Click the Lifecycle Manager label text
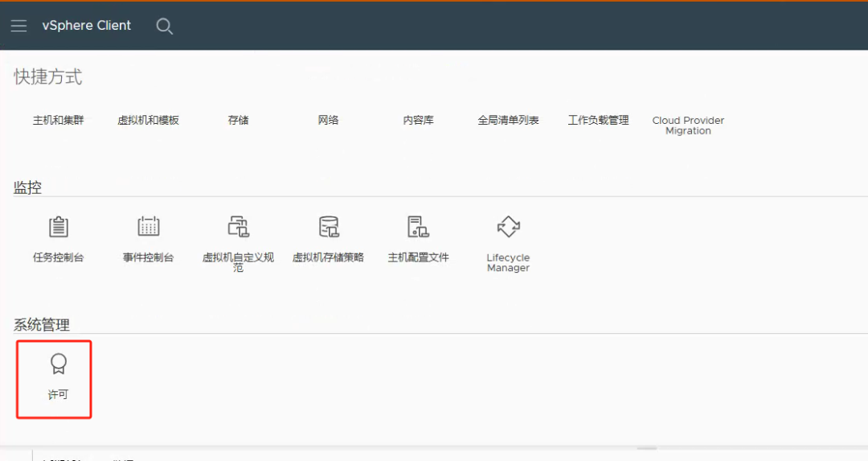Viewport: 868px width, 461px height. click(508, 262)
